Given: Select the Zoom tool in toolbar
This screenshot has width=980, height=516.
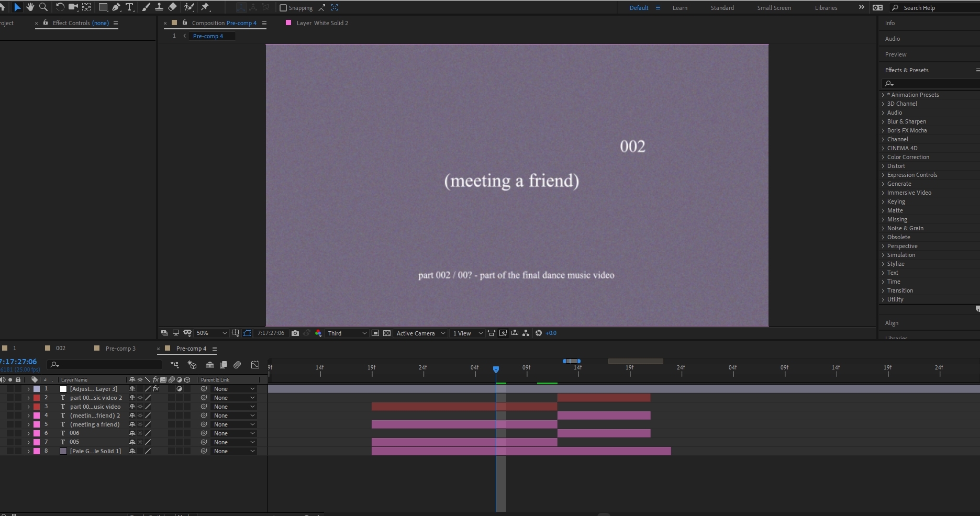Looking at the screenshot, I should 43,7.
